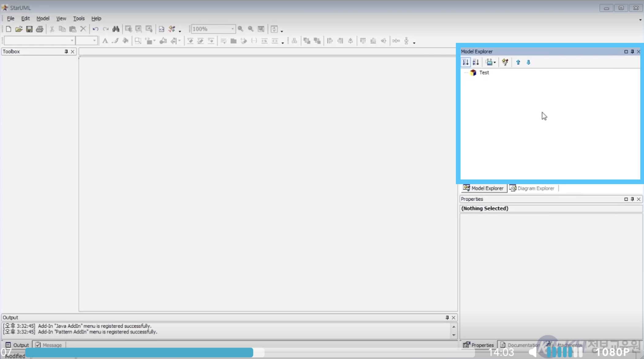Toggle sort by storage order button
This screenshot has height=359, width=644.
[465, 62]
